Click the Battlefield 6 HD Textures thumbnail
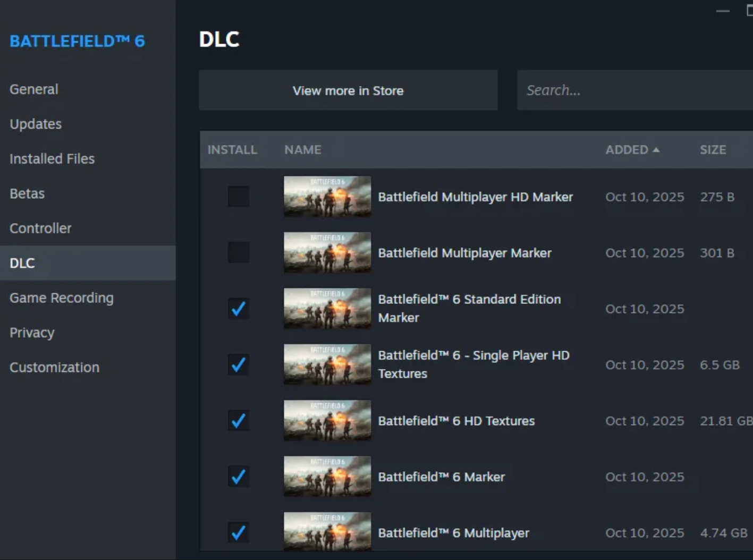Screen dimensions: 753x560 tap(327, 421)
